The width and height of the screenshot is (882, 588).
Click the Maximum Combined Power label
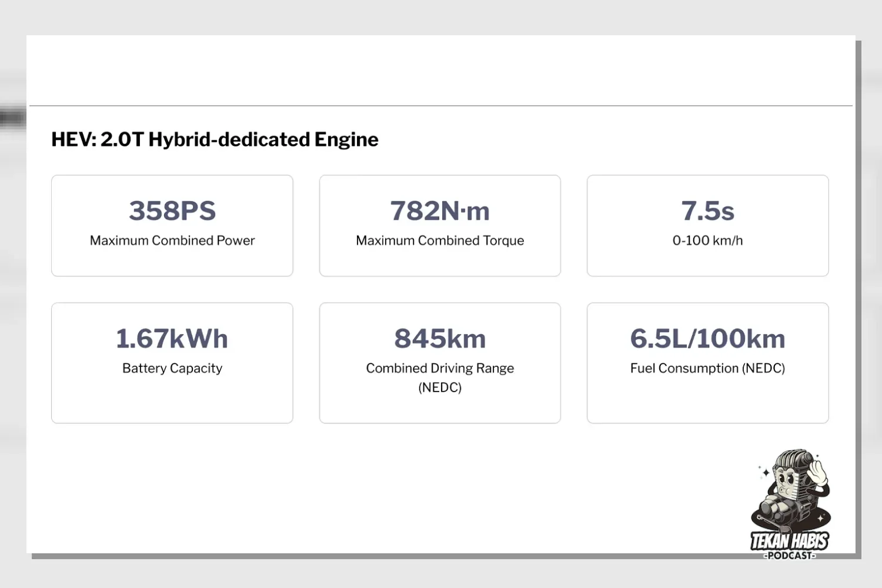[172, 240]
